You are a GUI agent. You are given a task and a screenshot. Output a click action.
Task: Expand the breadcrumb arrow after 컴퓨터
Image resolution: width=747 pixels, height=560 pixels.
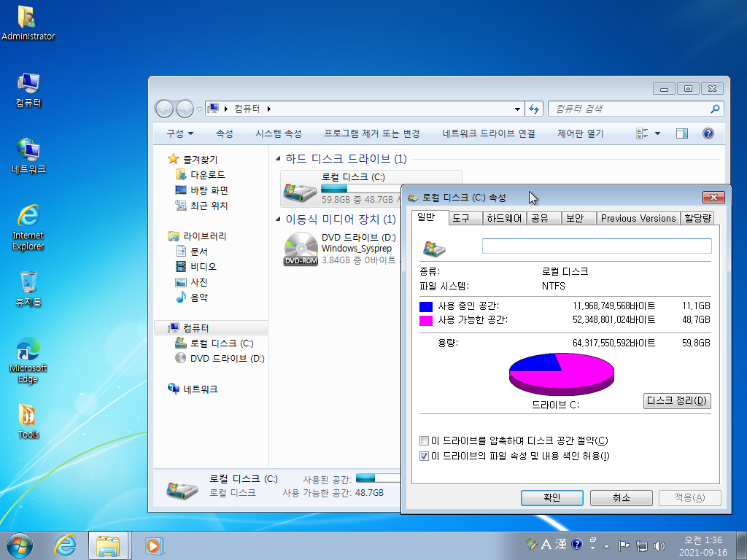click(x=268, y=109)
